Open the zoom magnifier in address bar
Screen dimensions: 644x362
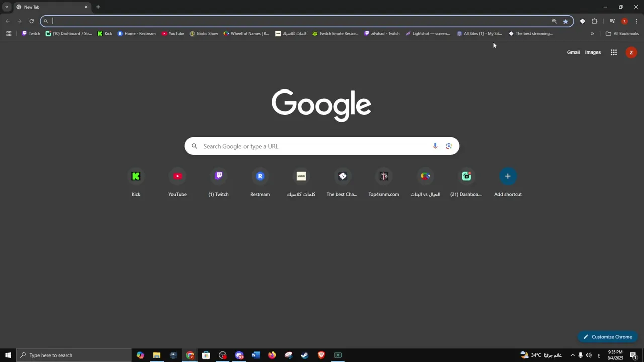554,21
